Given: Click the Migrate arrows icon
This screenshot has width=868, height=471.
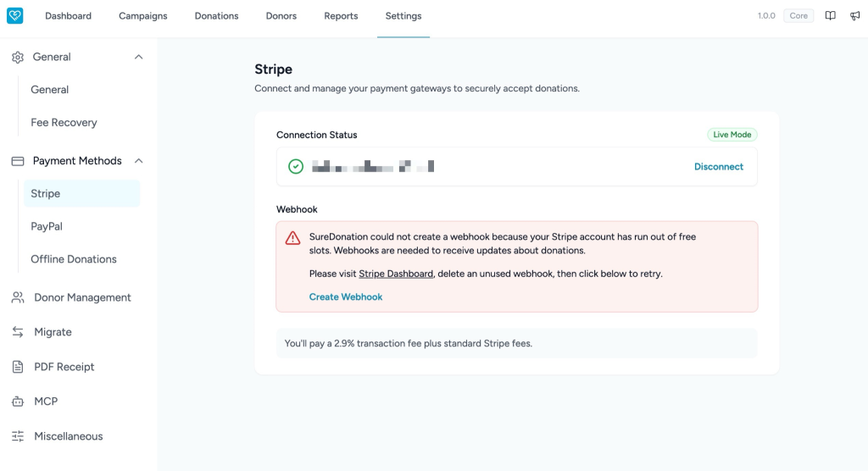Looking at the screenshot, I should click(18, 332).
